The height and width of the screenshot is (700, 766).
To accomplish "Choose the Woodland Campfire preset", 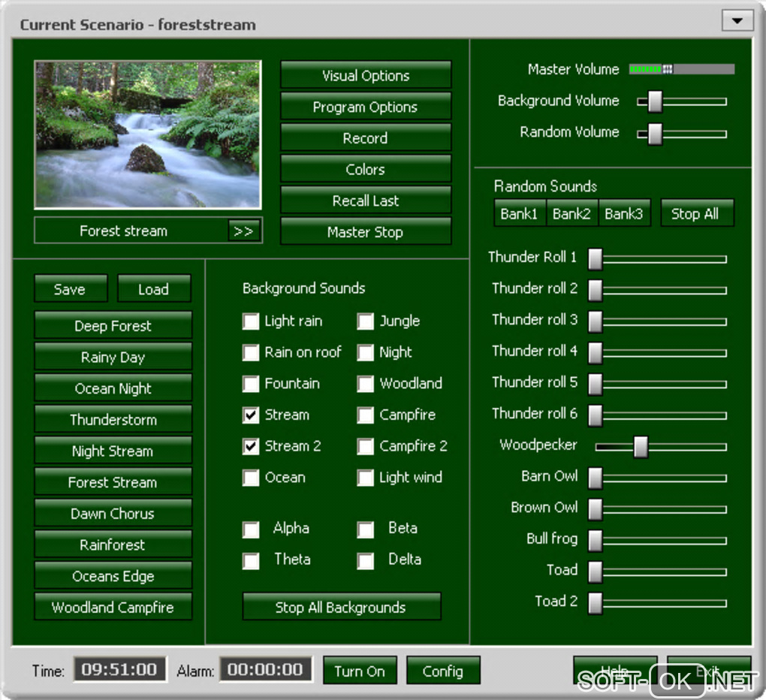I will [113, 607].
